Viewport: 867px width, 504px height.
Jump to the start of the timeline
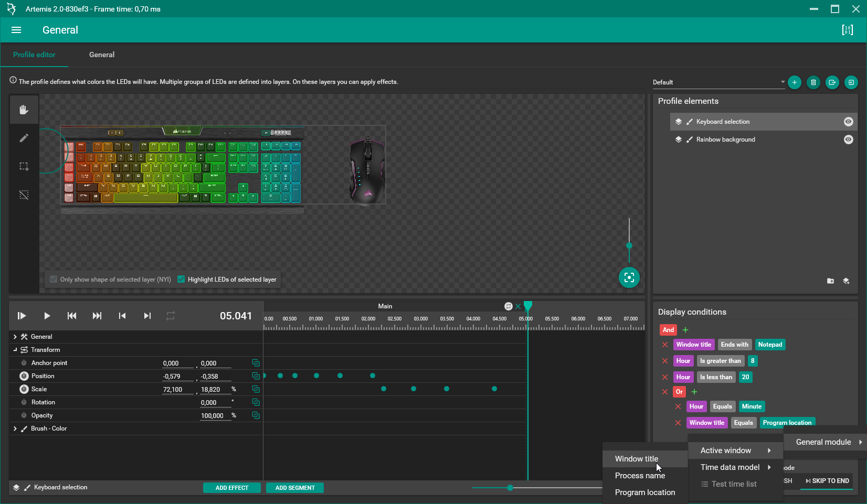[72, 316]
